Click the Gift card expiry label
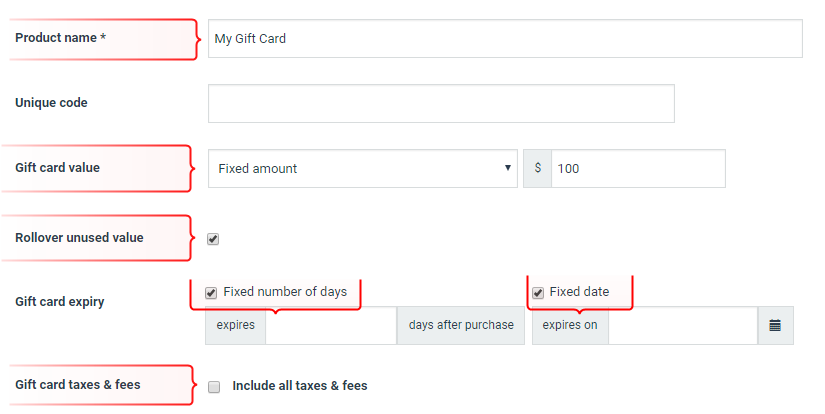This screenshot has height=414, width=825. 59,302
